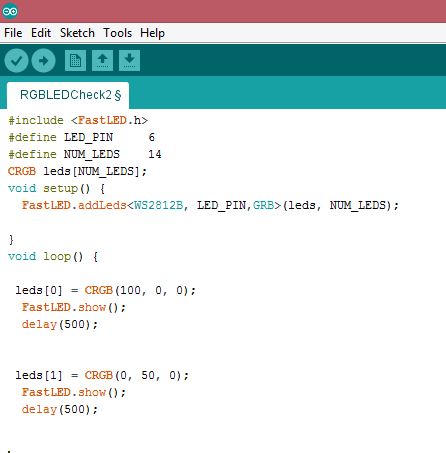Click in the CRGB leds[NUM_LEDS] declaration line
The height and width of the screenshot is (453, 446).
77,171
